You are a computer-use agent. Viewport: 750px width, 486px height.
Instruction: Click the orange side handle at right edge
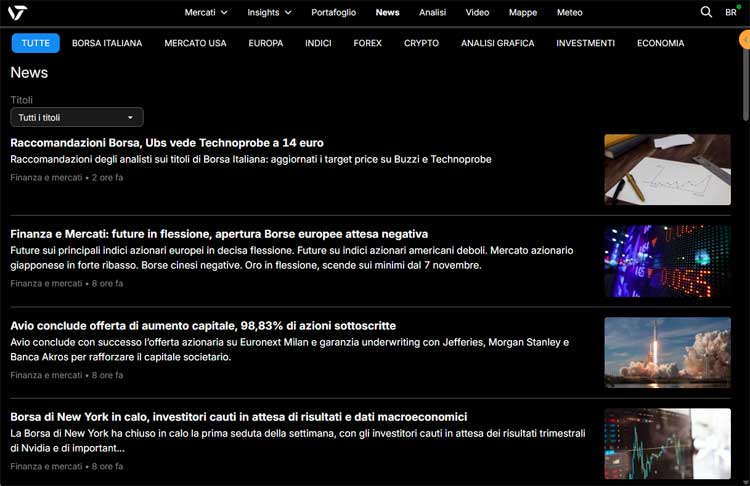click(744, 39)
